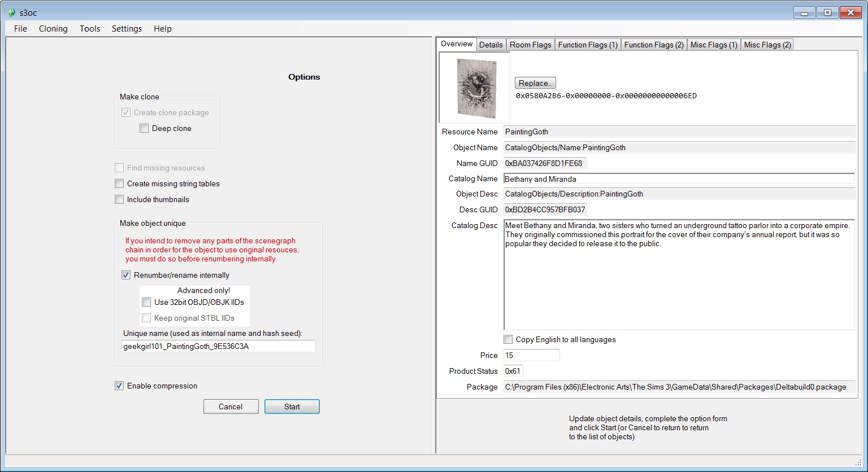Open the Settings menu
868x472 pixels.
click(127, 29)
